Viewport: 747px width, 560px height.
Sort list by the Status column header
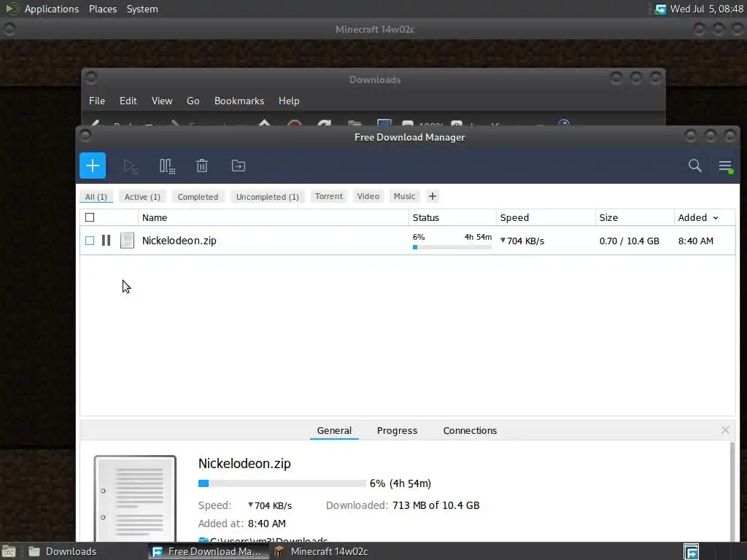452,217
